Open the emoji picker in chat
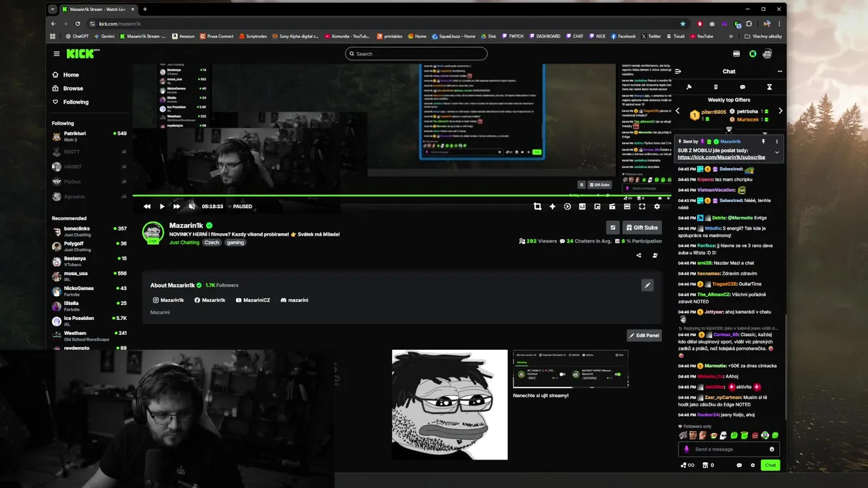 click(772, 449)
